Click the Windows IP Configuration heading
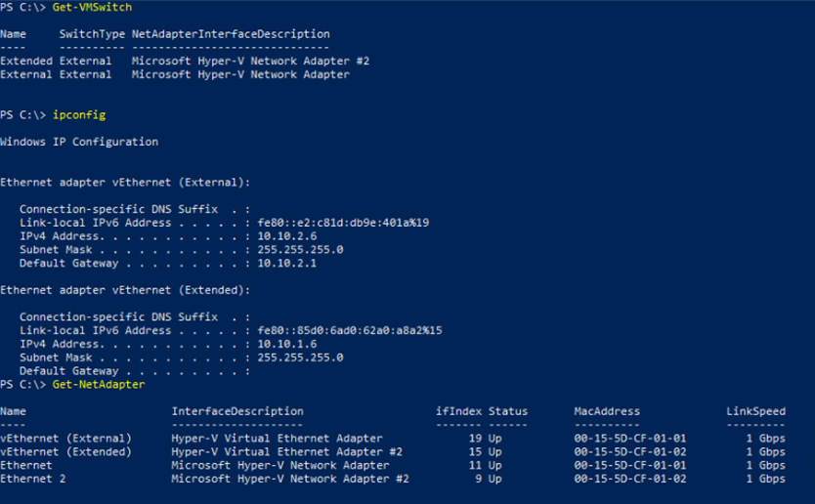Viewport: 815px width, 504px height. (79, 142)
